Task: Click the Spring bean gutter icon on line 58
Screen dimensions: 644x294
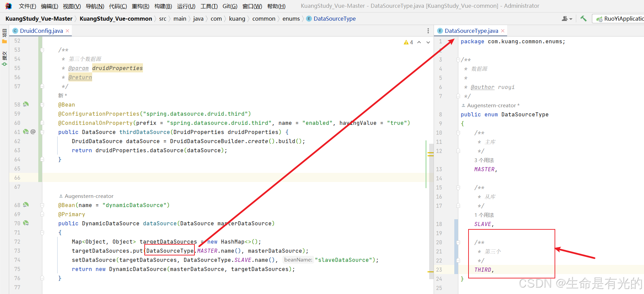Action: 26,105
